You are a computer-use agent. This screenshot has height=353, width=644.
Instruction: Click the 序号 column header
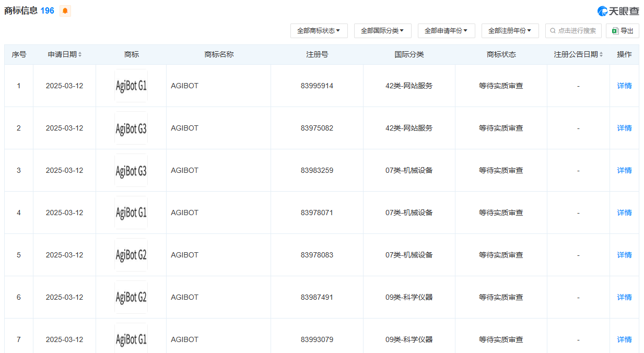click(x=19, y=54)
